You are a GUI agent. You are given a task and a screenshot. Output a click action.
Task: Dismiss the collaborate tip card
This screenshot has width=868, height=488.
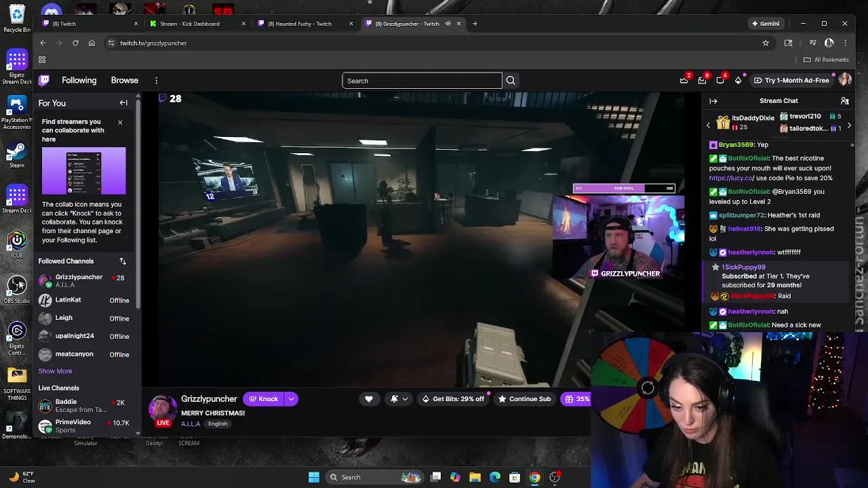120,123
